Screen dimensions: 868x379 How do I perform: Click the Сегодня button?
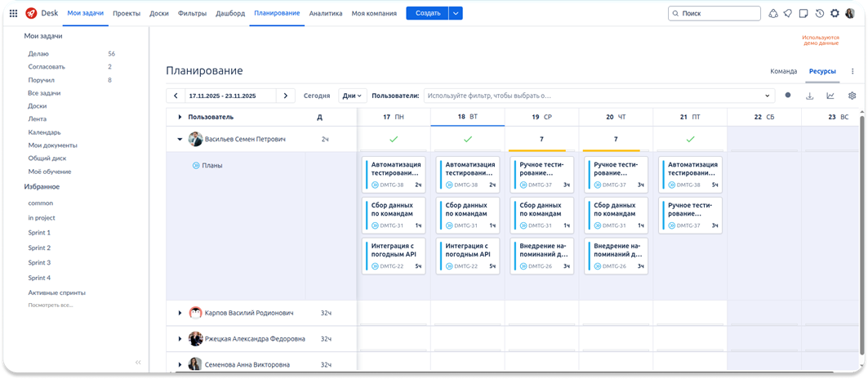pyautogui.click(x=317, y=96)
